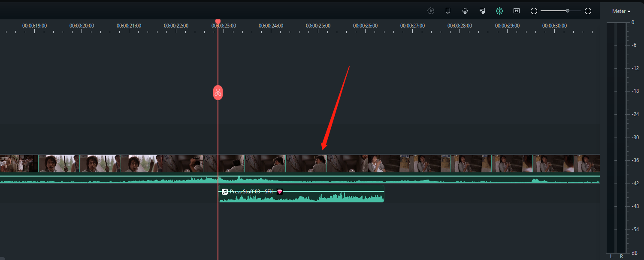Viewport: 644px width, 260px height.
Task: Toggle Zoom to Fit Timeline
Action: point(517,11)
